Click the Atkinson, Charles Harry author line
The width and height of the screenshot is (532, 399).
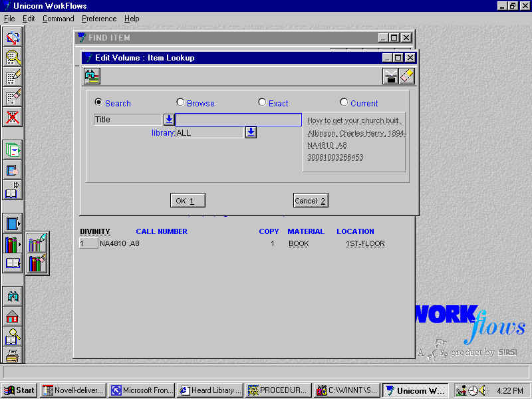pyautogui.click(x=356, y=134)
